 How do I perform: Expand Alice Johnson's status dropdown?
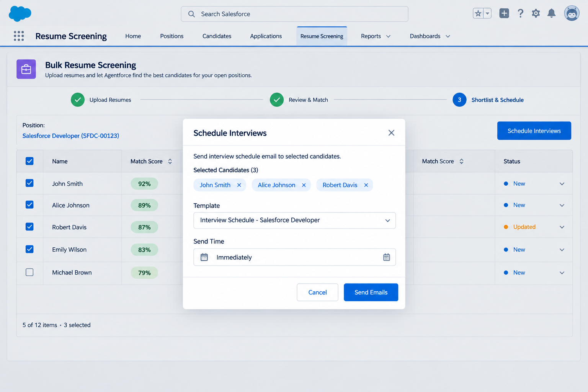click(x=562, y=205)
